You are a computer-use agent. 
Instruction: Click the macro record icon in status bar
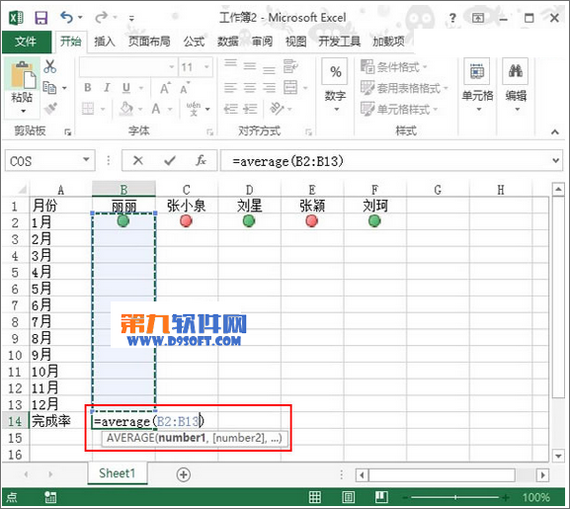50,497
